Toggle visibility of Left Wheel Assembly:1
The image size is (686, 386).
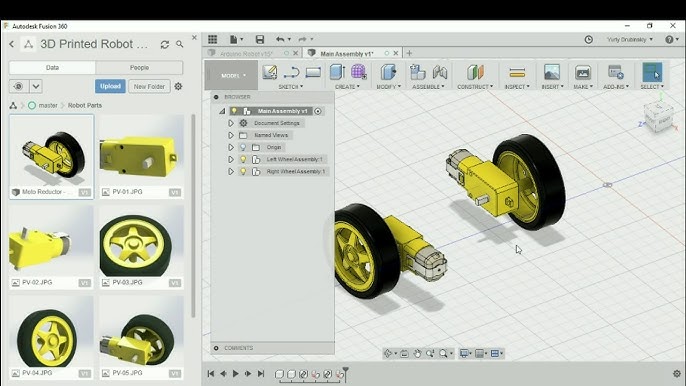[x=243, y=159]
